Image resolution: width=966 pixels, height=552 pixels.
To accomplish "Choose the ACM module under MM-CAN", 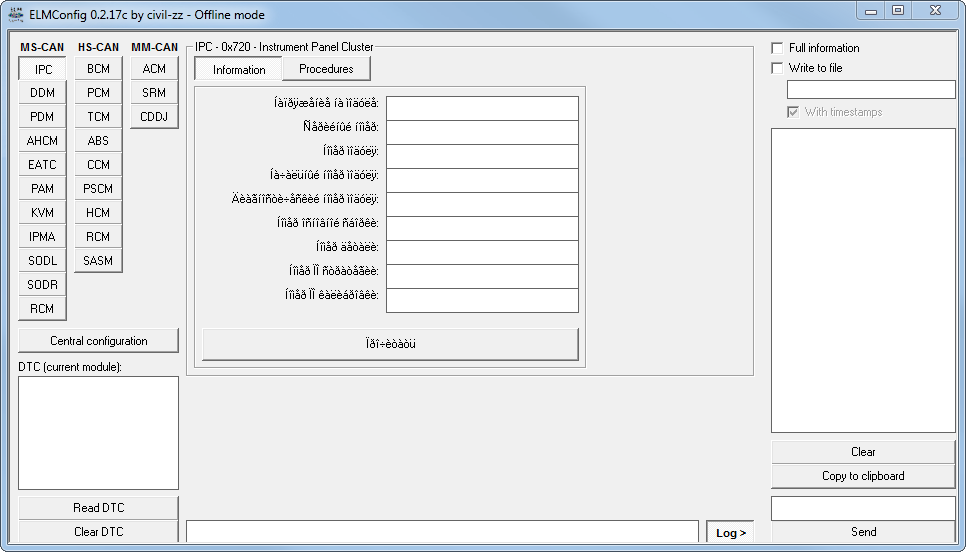I will 154,69.
